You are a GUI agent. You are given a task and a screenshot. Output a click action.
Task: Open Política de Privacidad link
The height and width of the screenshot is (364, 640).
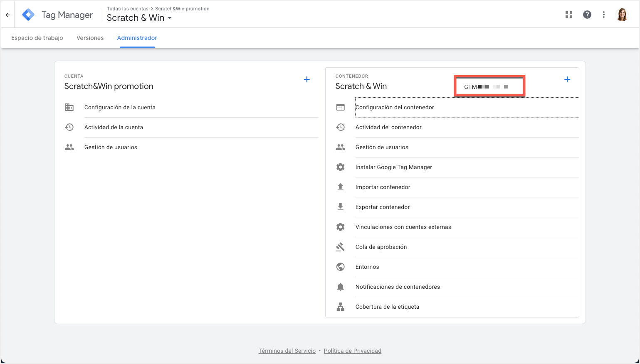[x=353, y=351]
